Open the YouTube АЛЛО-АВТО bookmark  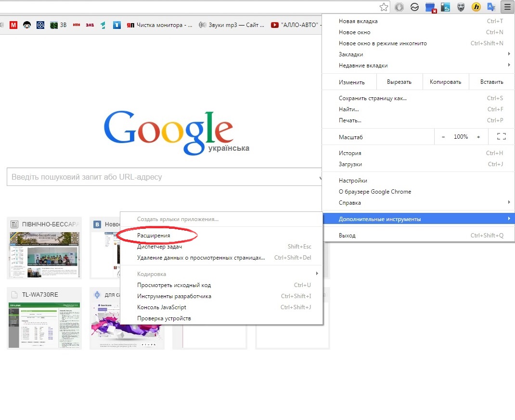296,25
